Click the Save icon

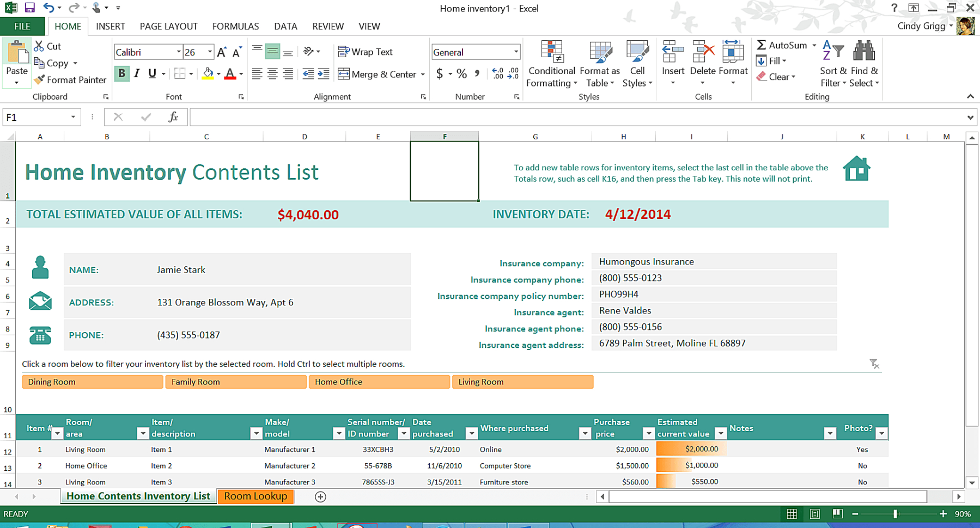click(30, 8)
